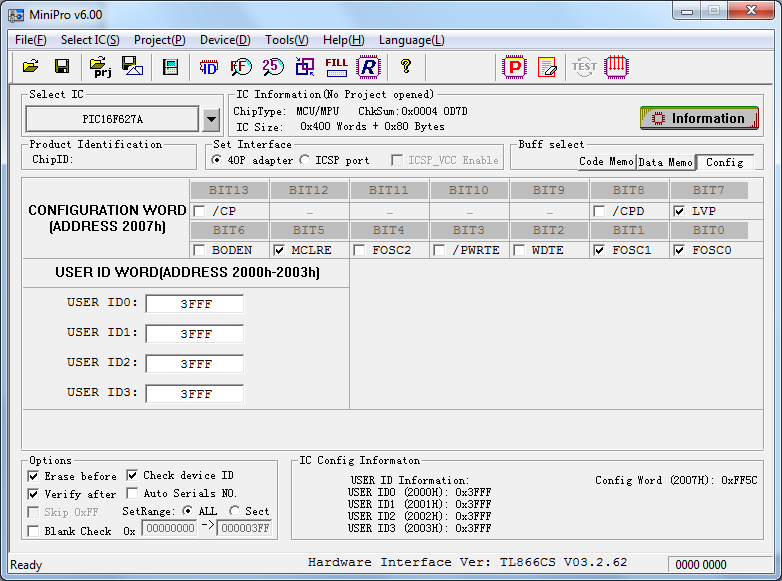Click the yellow question mark help icon
The width and height of the screenshot is (782, 581).
(x=405, y=67)
